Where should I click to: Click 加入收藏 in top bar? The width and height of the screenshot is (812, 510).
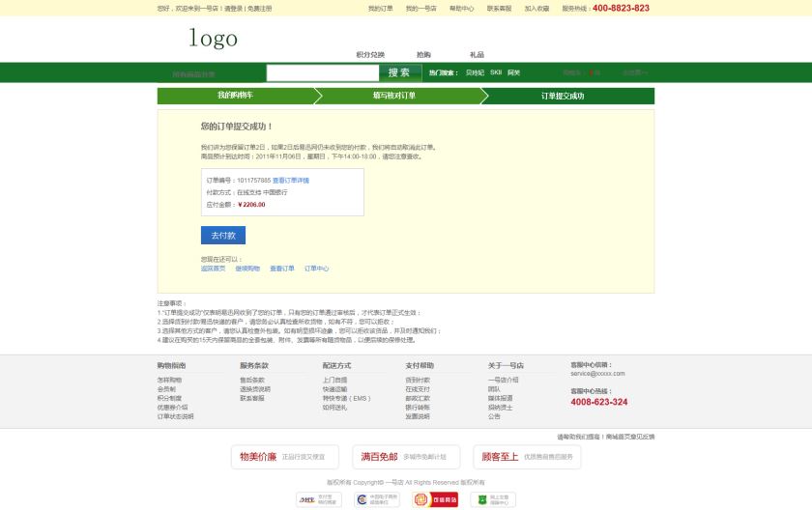tap(537, 9)
